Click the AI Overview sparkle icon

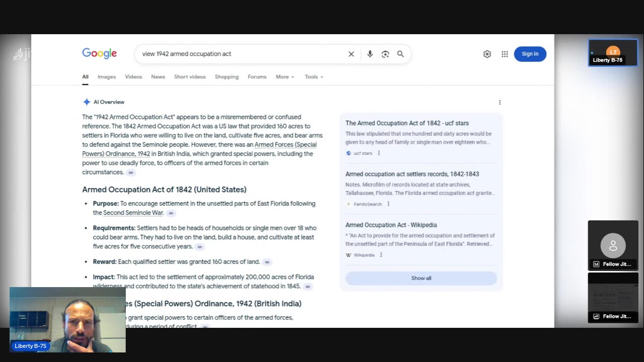87,102
